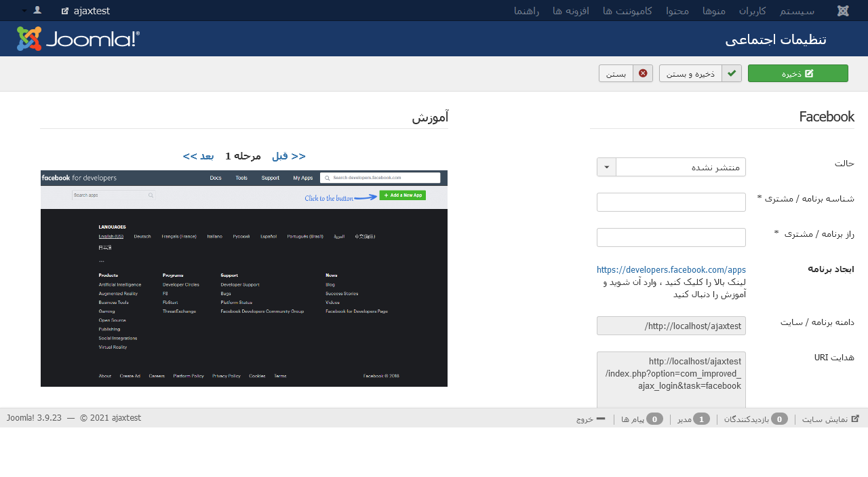868x477 pixels.
Task: Open the کامپوننت ها menu
Action: point(627,11)
